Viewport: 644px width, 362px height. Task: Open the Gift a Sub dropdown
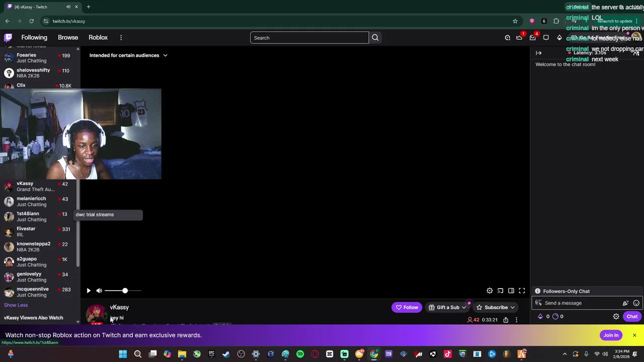click(x=447, y=307)
